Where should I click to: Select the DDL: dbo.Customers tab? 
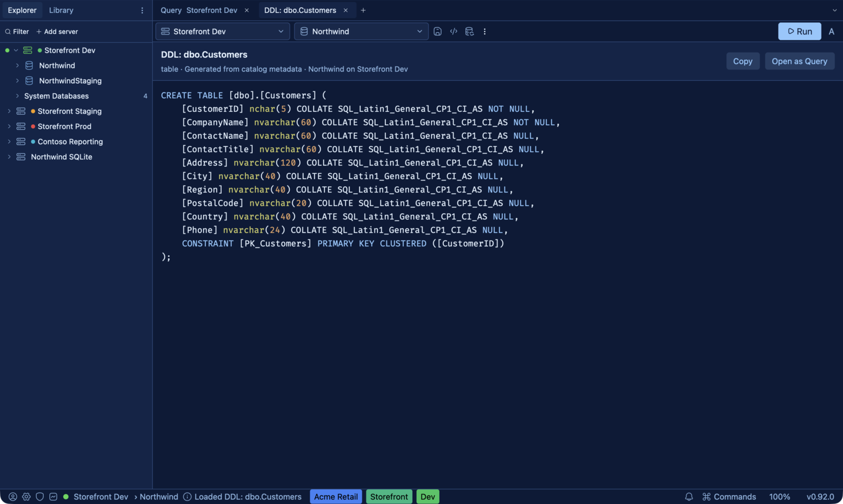pyautogui.click(x=300, y=11)
